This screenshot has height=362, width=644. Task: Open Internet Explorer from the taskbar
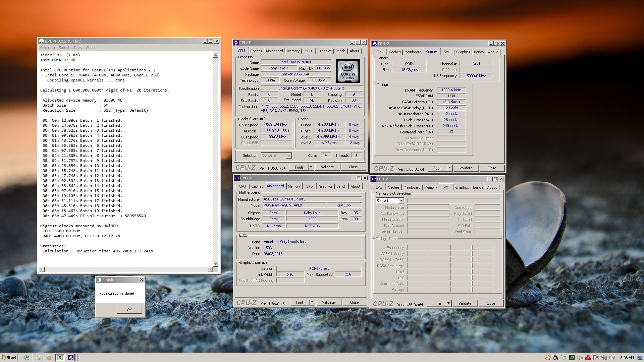[x=26, y=358]
